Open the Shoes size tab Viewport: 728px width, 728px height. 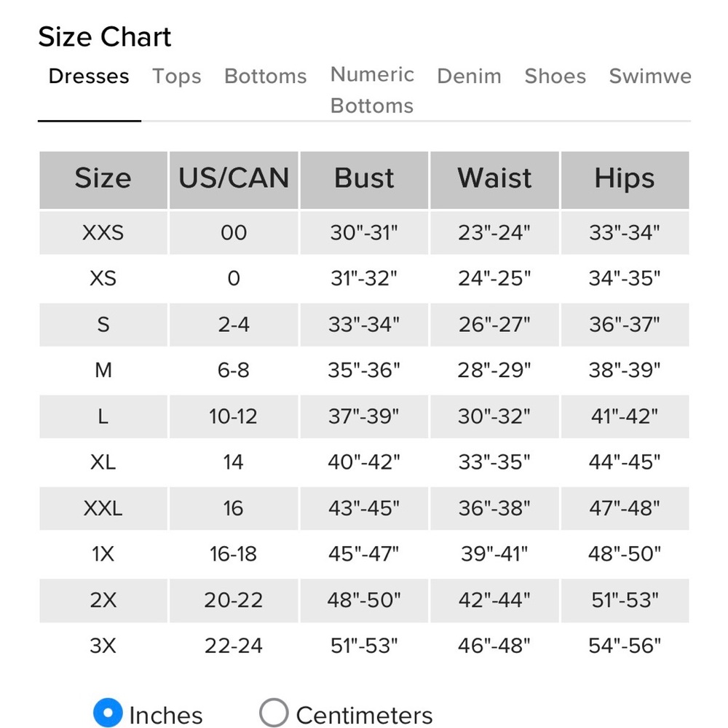(555, 76)
